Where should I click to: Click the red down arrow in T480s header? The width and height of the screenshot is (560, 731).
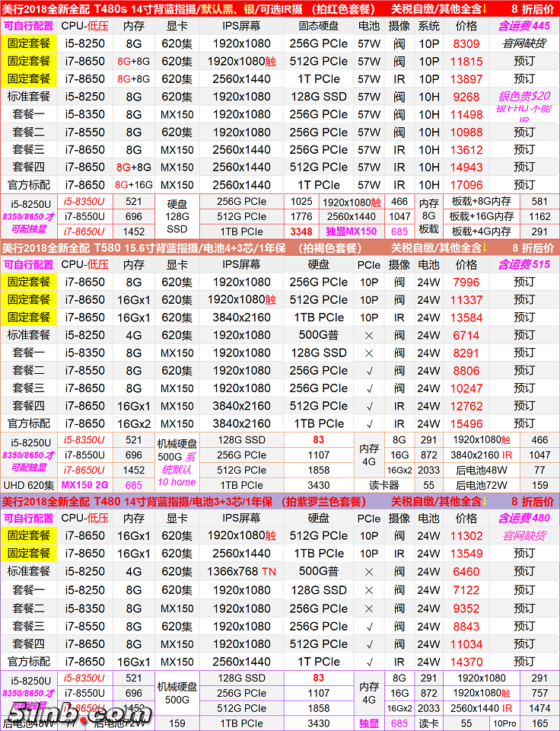tap(483, 8)
